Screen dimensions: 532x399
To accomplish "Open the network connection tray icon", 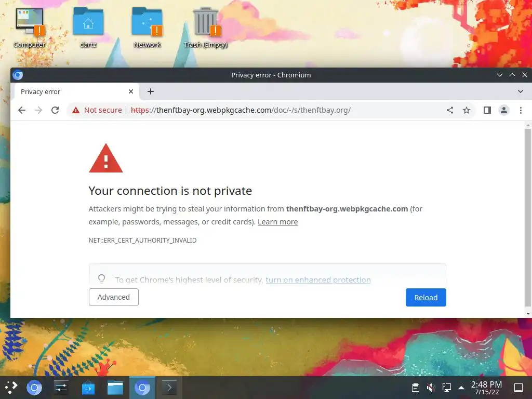I will pos(446,388).
